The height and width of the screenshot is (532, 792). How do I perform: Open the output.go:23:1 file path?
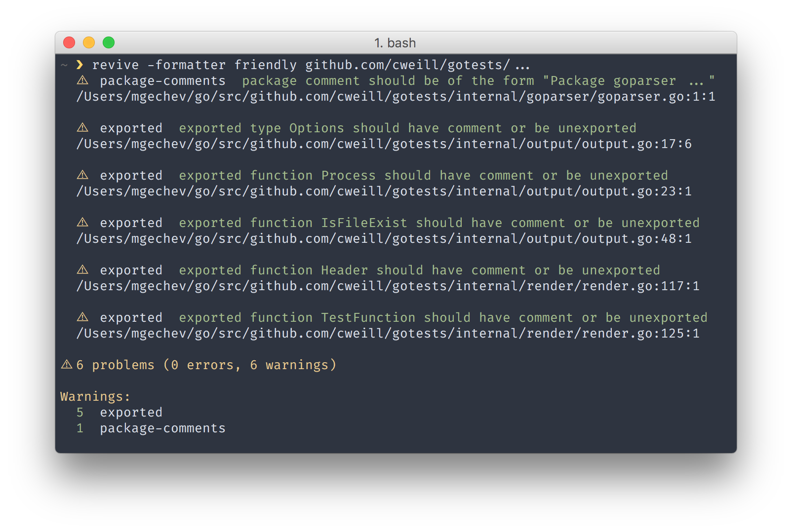coord(384,191)
